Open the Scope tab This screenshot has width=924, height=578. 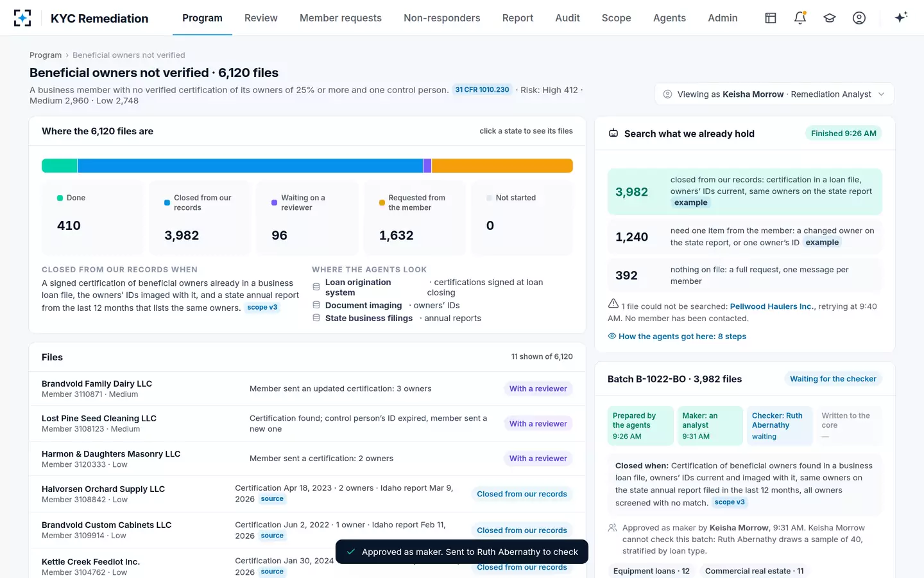tap(617, 18)
